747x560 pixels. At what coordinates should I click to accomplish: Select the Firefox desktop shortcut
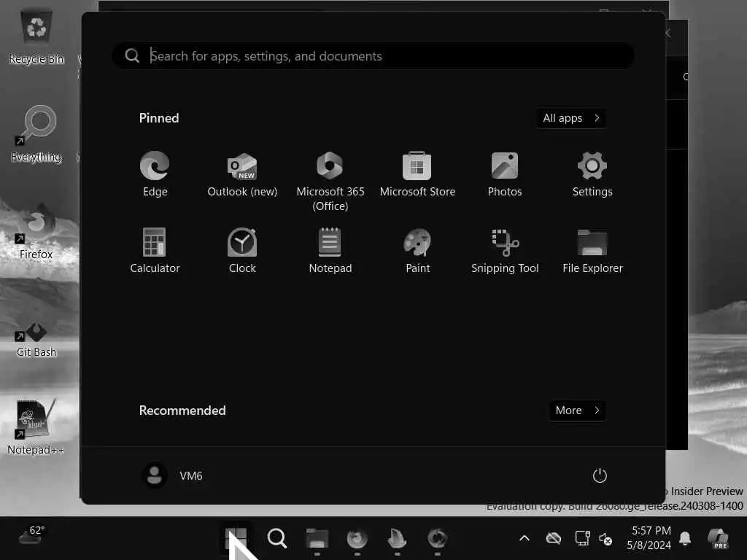[x=36, y=233]
